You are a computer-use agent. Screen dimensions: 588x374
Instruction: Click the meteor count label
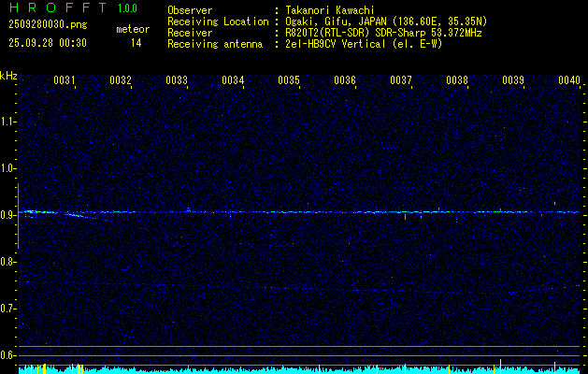[x=133, y=29]
